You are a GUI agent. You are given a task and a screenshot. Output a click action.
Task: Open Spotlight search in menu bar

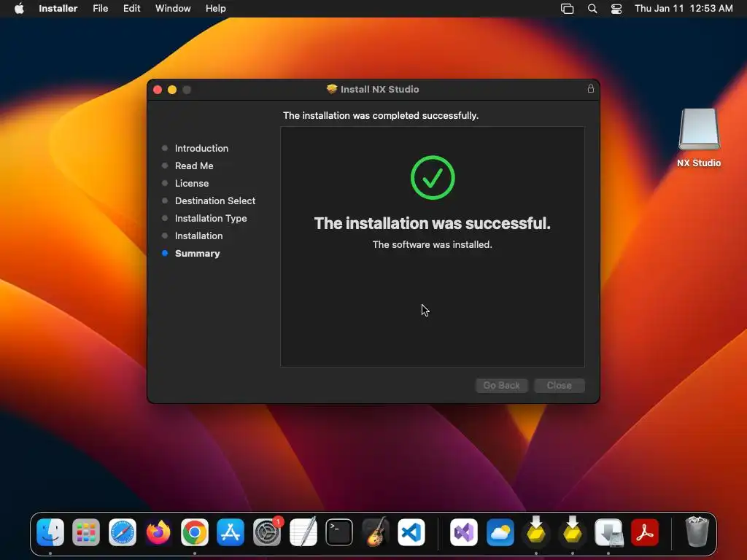click(x=592, y=9)
